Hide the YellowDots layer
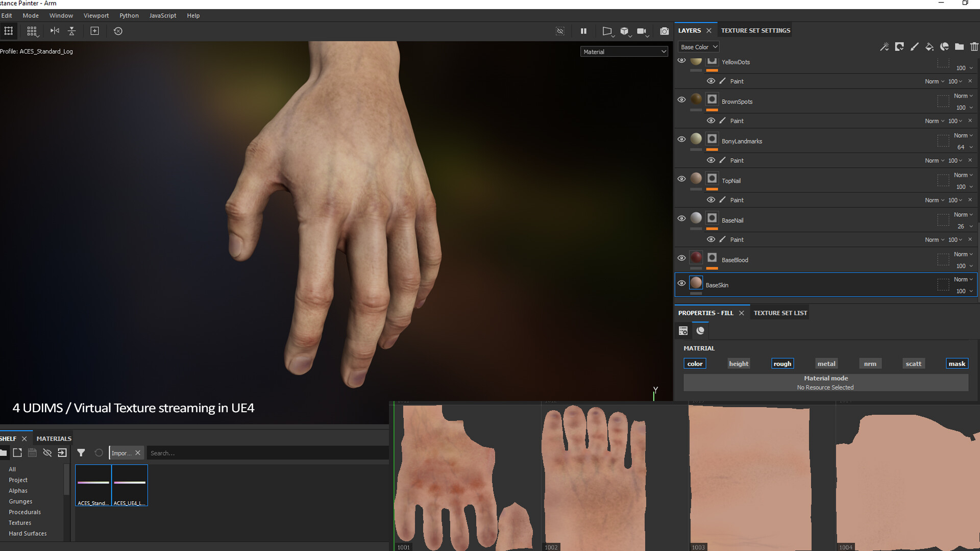 pos(681,60)
